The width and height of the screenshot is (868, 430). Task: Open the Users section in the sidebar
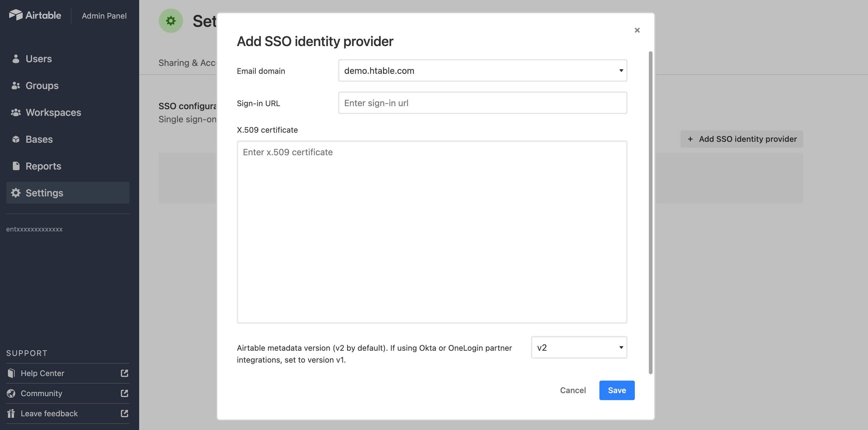pos(67,59)
